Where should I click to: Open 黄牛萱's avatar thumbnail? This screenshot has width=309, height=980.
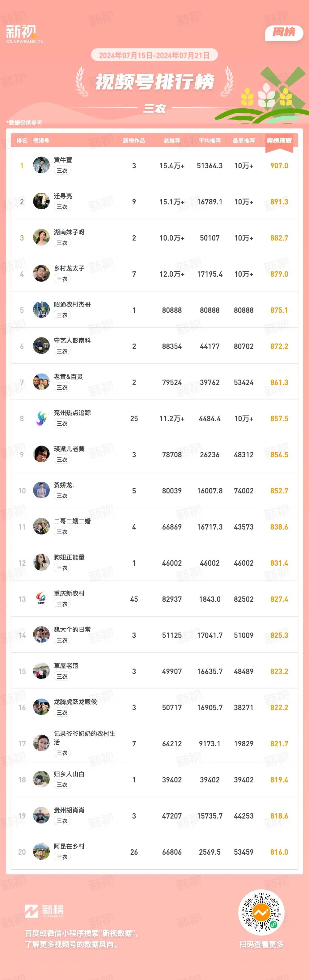click(41, 165)
